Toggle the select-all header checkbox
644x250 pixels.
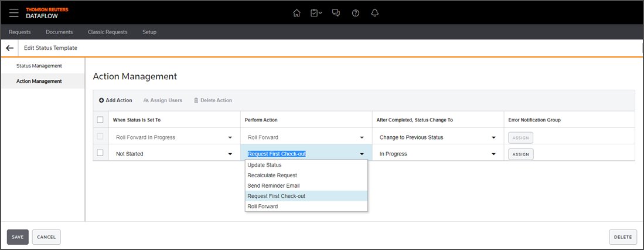(x=100, y=120)
